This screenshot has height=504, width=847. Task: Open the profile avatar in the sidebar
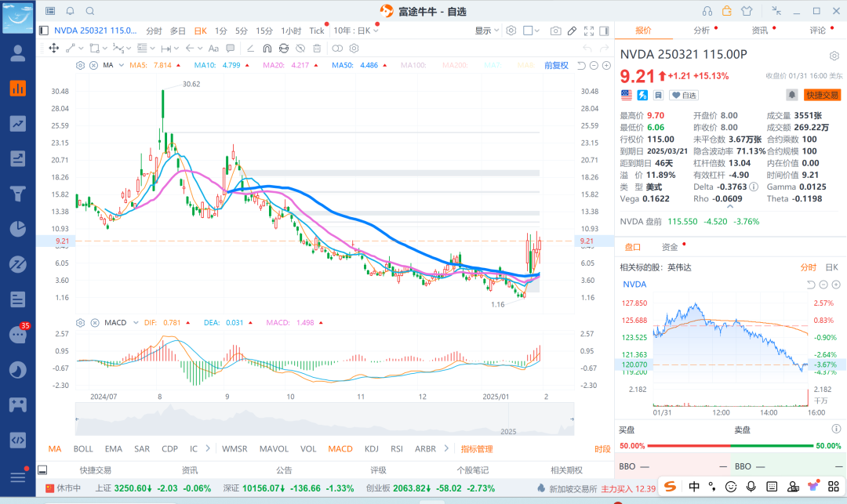pyautogui.click(x=18, y=53)
